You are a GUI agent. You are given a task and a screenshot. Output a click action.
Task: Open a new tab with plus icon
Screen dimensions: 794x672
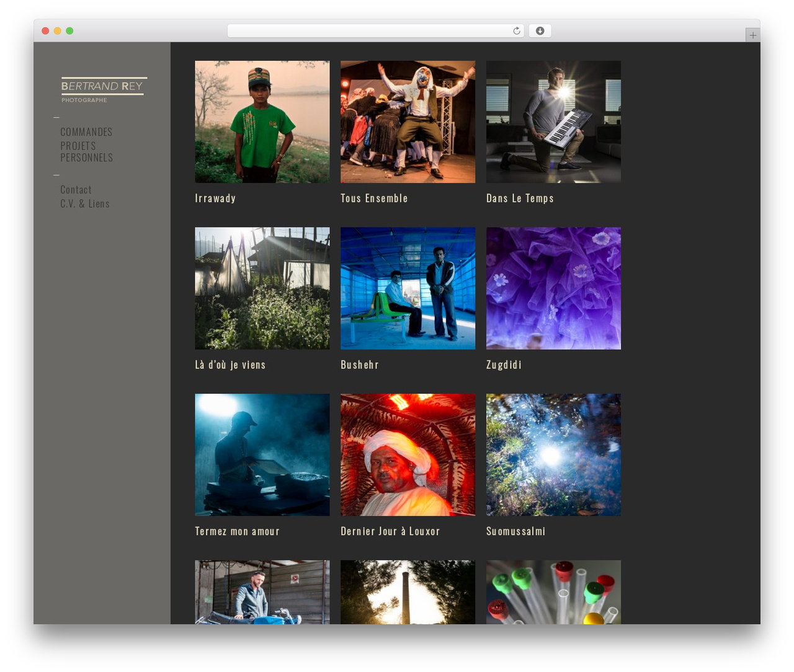click(x=752, y=35)
